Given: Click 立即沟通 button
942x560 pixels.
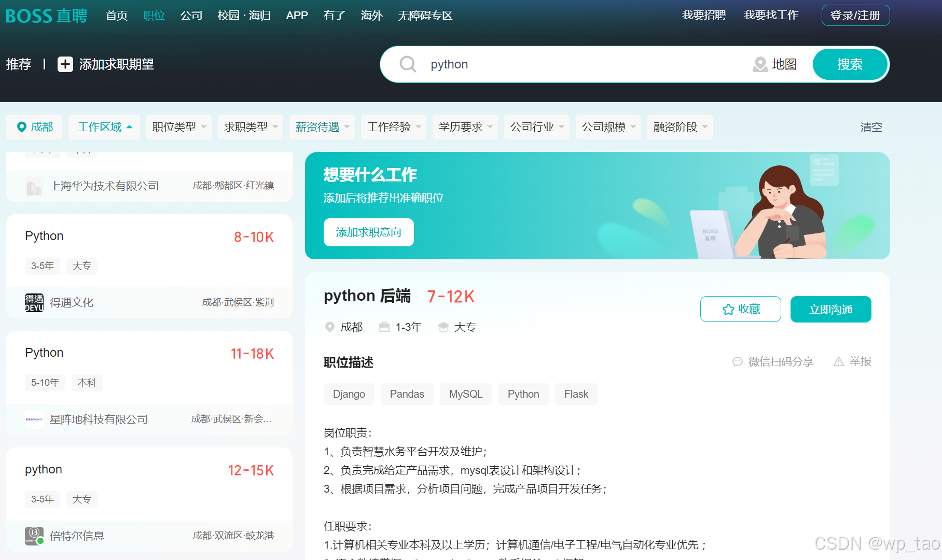Looking at the screenshot, I should 831,310.
